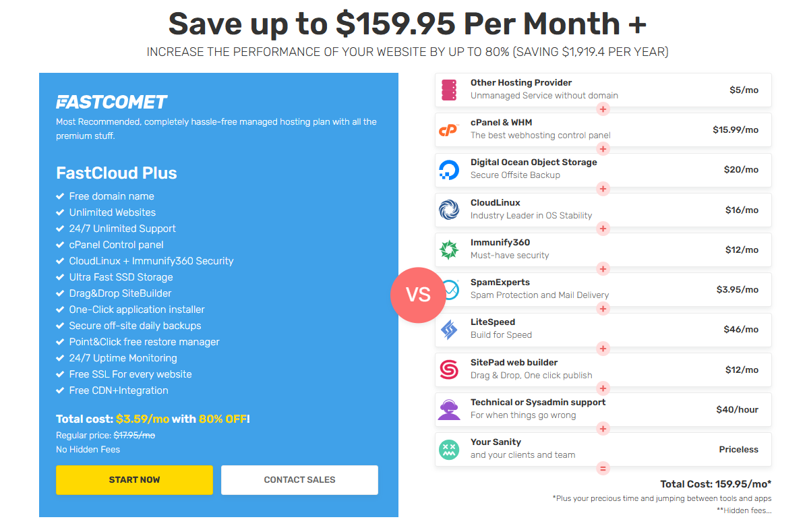Click the FastComet logo
The height and width of the screenshot is (532, 807).
(111, 102)
